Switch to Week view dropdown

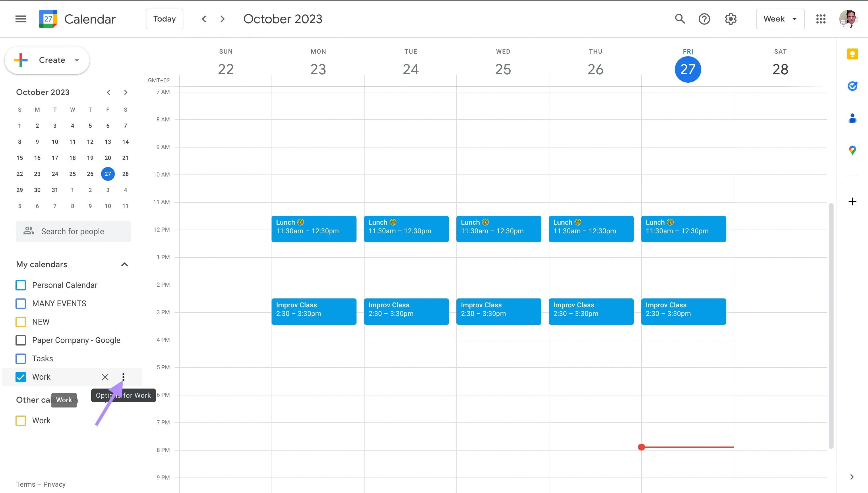[780, 18]
